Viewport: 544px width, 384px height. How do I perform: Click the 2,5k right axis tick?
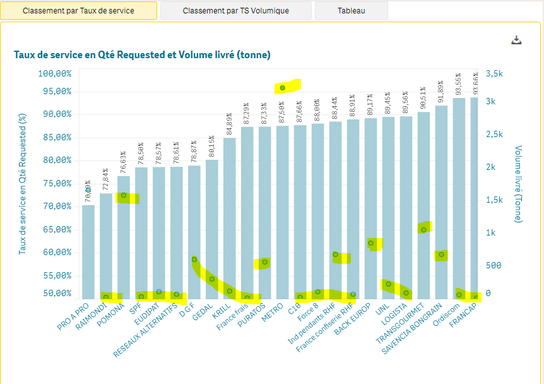point(494,134)
